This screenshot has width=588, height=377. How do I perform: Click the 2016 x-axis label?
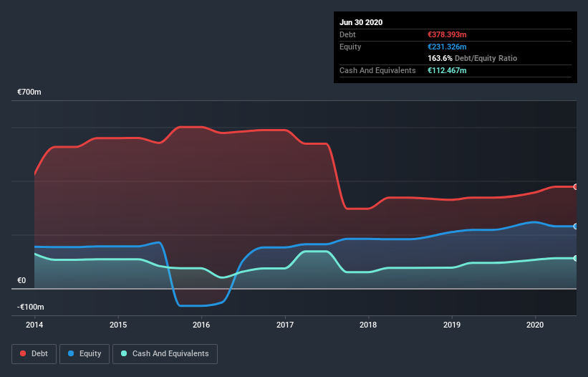pos(201,325)
